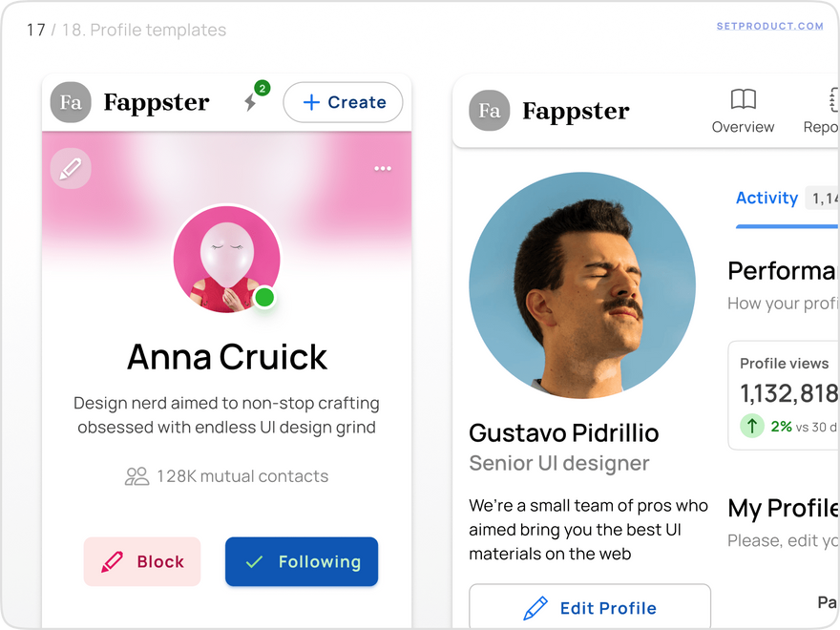Click the Fa logo in right panel
The width and height of the screenshot is (840, 630).
[x=489, y=111]
